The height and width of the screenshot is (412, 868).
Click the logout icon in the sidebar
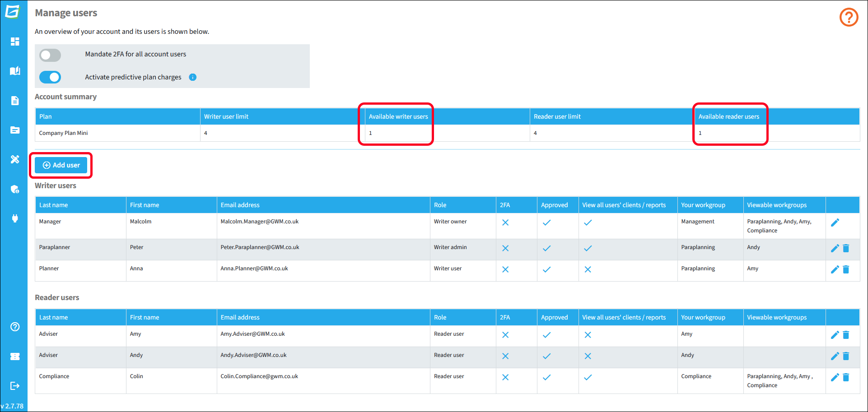click(15, 386)
